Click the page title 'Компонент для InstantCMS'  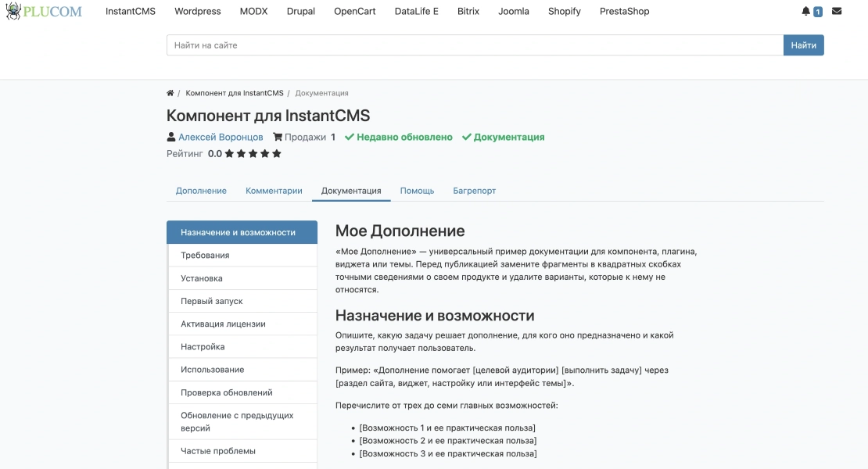pos(268,116)
